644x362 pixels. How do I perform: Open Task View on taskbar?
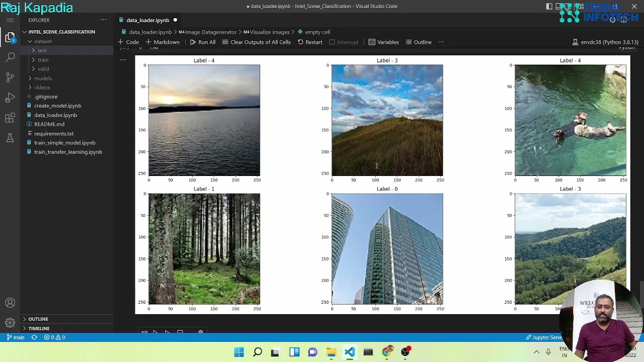pos(275,352)
